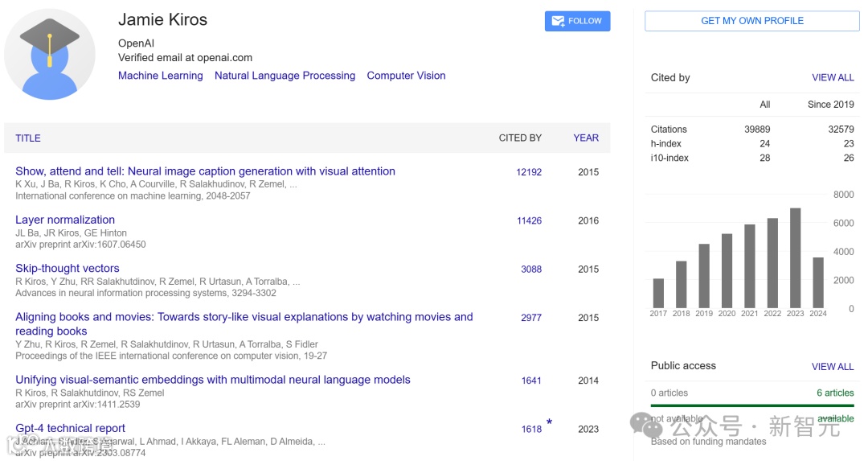Viewport: 868px width, 461px height.
Task: Click the envelope icon on Follow button
Action: click(x=556, y=21)
